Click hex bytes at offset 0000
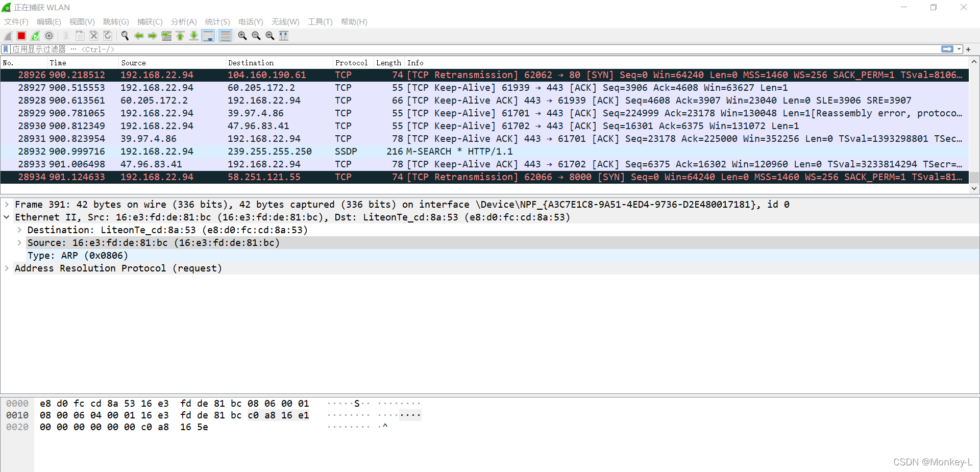The width and height of the screenshot is (980, 472). tap(174, 404)
